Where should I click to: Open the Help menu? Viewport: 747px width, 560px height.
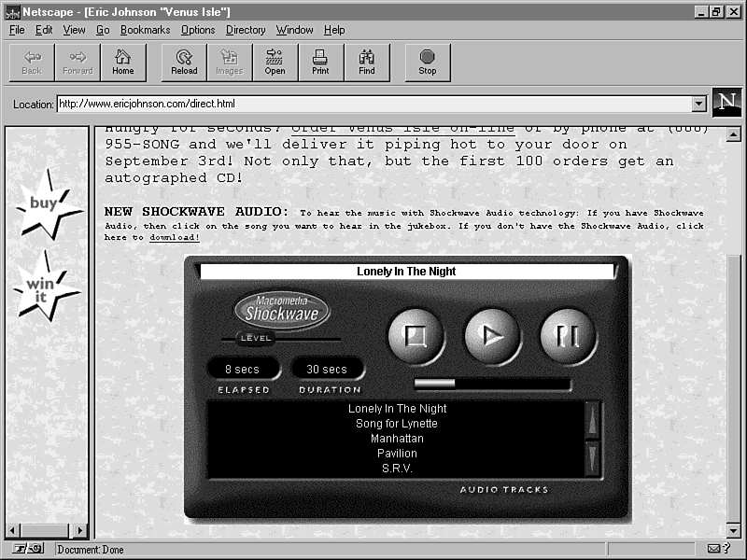(334, 30)
